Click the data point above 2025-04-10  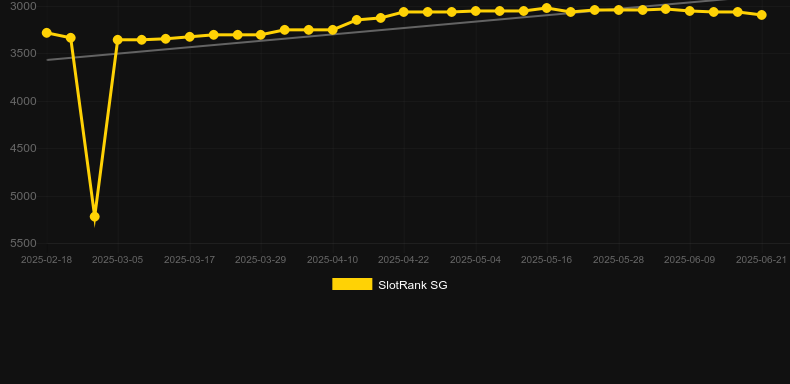[x=333, y=30]
